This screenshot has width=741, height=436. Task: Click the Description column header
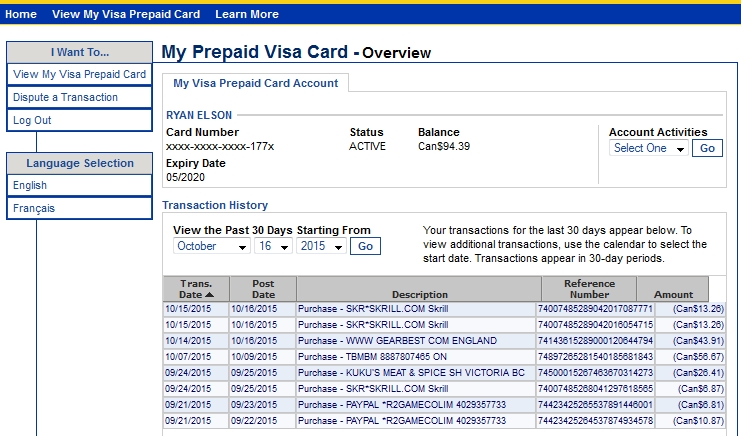point(420,295)
